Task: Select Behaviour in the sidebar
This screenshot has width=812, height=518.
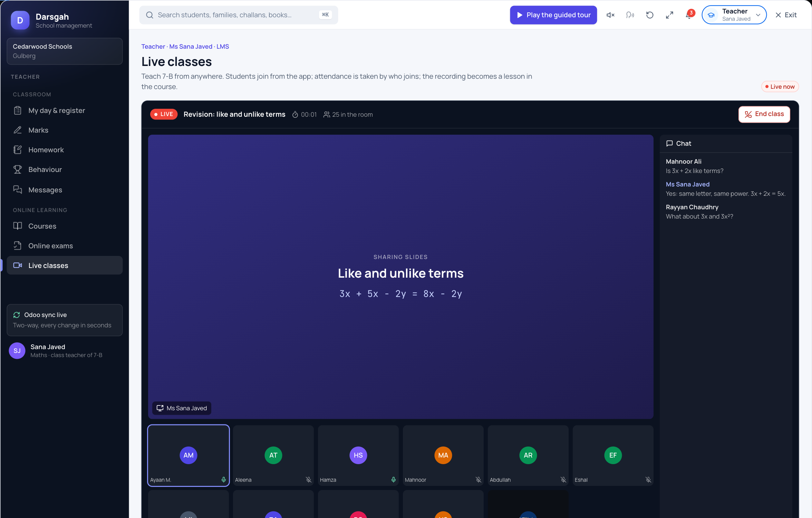Action: 65,170
